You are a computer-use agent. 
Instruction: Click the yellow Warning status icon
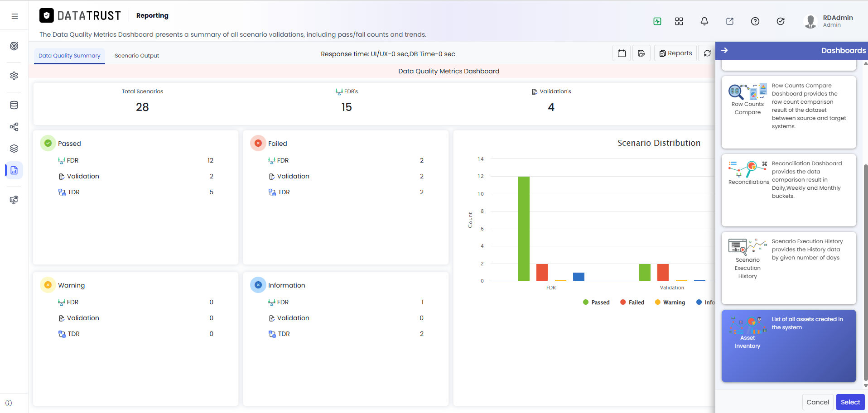tap(48, 285)
